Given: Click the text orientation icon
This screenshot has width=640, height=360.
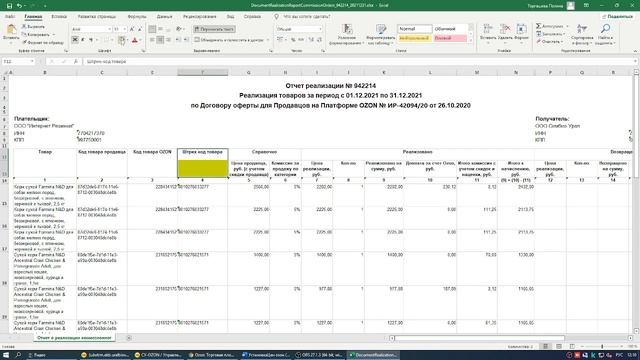Looking at the screenshot, I should click(x=179, y=29).
